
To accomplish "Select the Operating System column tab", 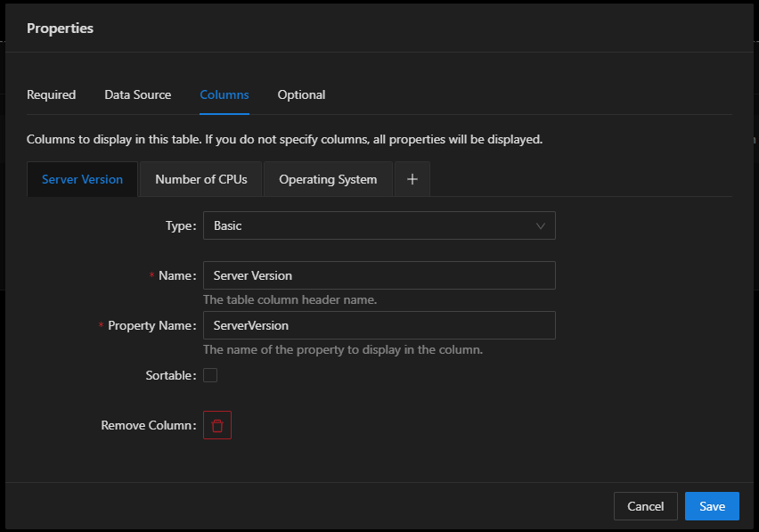I will pyautogui.click(x=328, y=179).
